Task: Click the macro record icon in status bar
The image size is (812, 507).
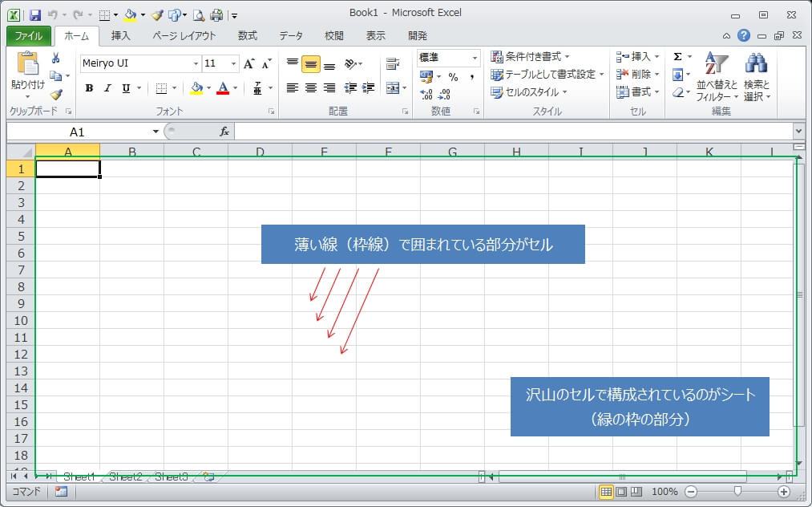Action: (x=61, y=492)
